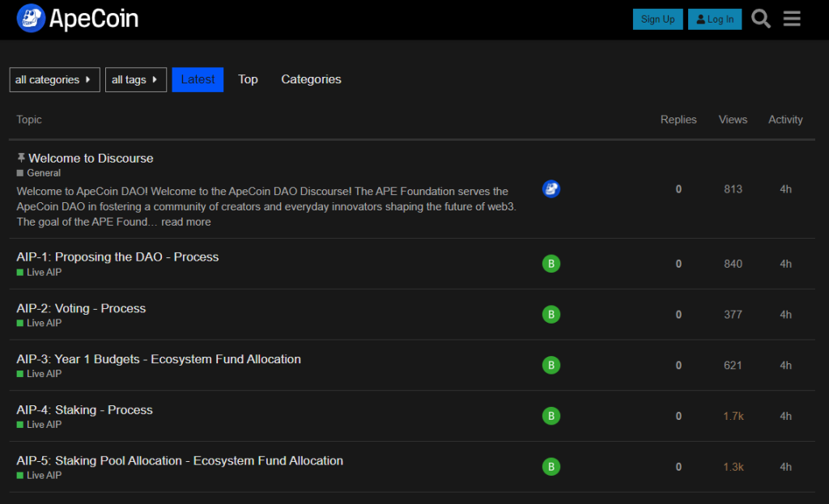Click the 621 views count
Image resolution: width=829 pixels, height=504 pixels.
733,365
